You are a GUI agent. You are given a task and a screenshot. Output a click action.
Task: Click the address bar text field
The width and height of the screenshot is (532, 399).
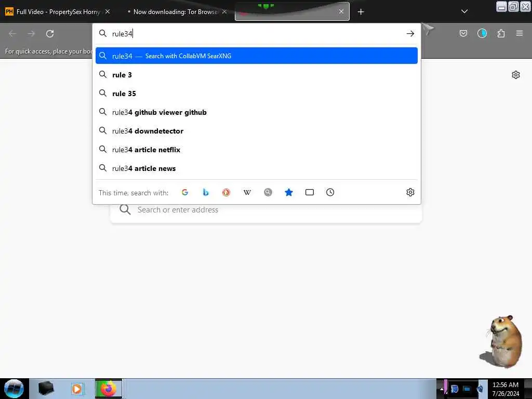pyautogui.click(x=256, y=34)
